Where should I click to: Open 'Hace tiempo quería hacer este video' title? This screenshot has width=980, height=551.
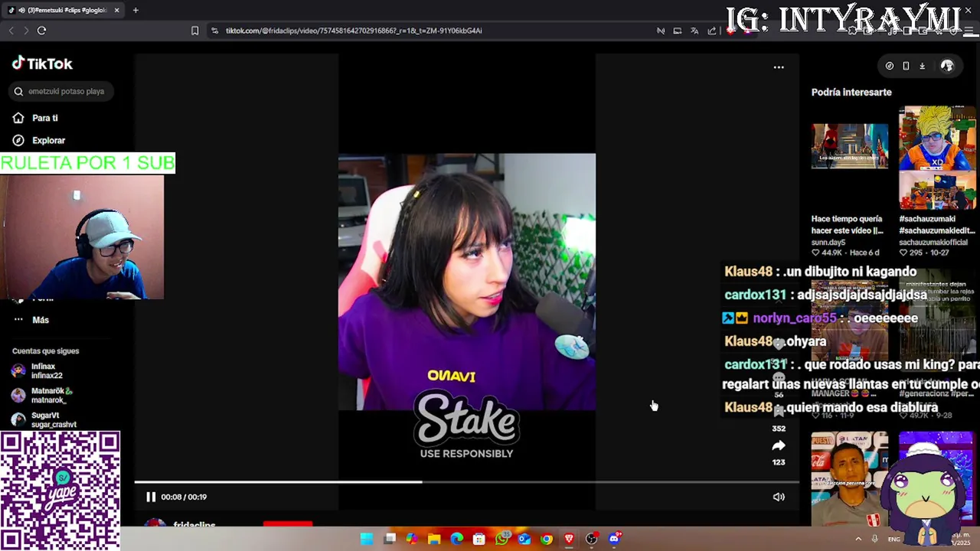847,224
